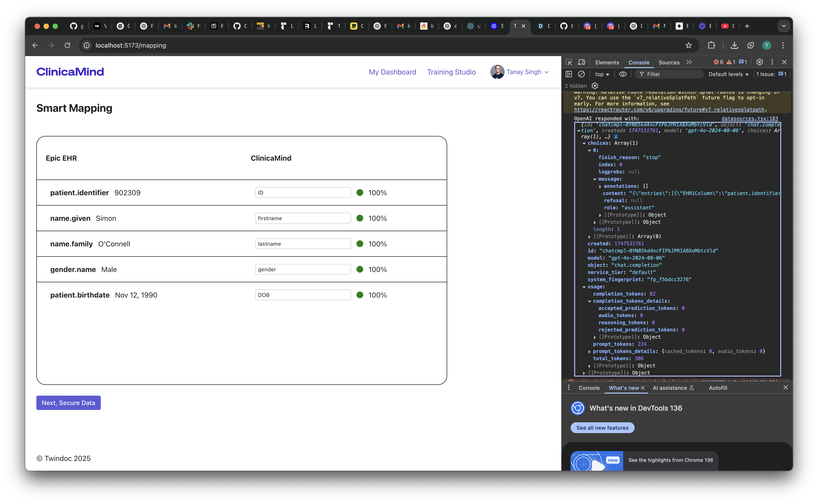Click the live expression eye icon
This screenshot has width=818, height=504.
click(622, 74)
